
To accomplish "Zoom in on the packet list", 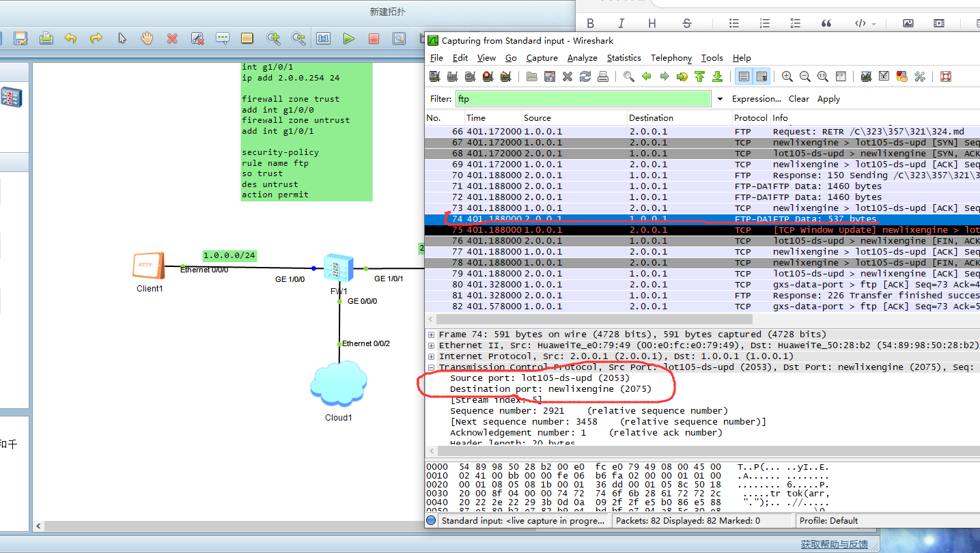I will pos(787,76).
